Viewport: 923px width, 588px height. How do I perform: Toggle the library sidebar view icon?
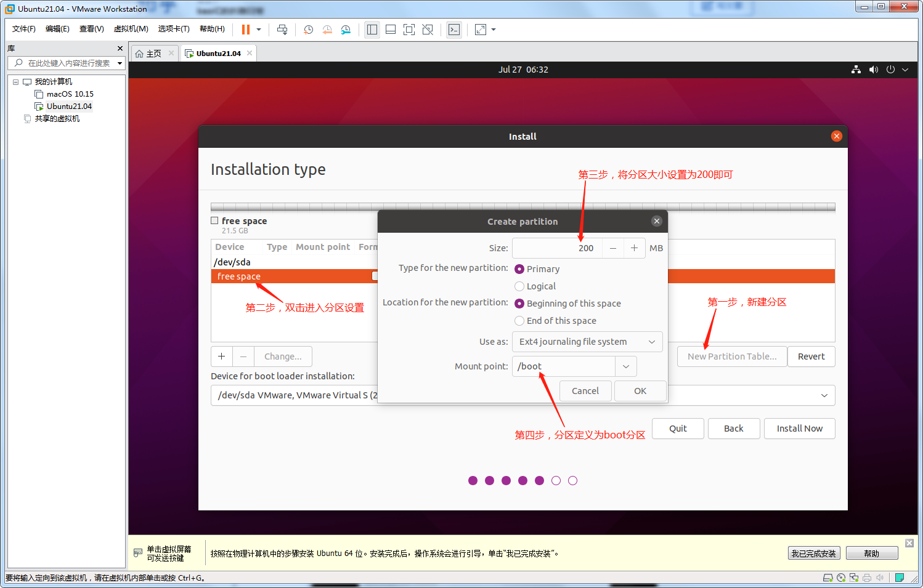click(x=372, y=30)
